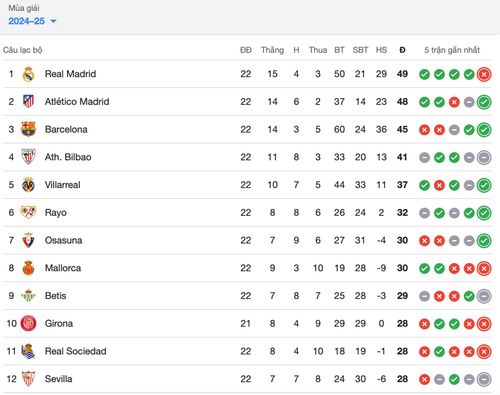Click the Thắng column header
The height and width of the screenshot is (395, 500).
(x=272, y=50)
